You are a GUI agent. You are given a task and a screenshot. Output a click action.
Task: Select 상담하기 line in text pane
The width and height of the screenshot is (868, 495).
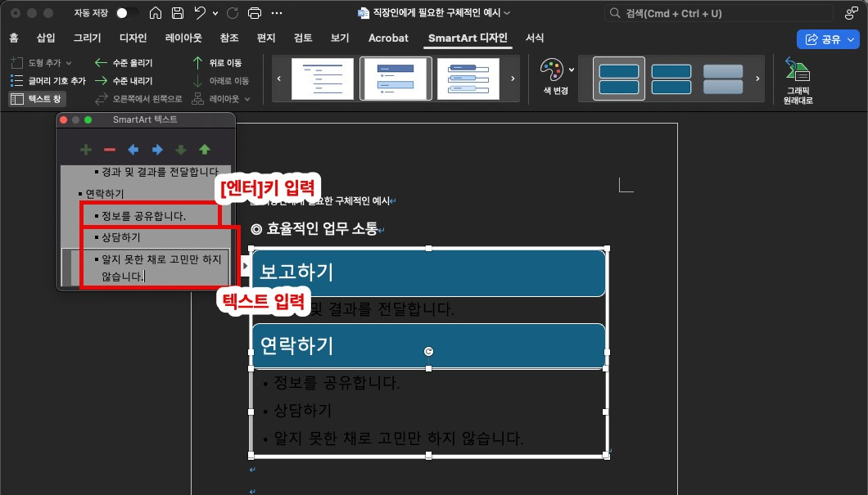pos(120,237)
